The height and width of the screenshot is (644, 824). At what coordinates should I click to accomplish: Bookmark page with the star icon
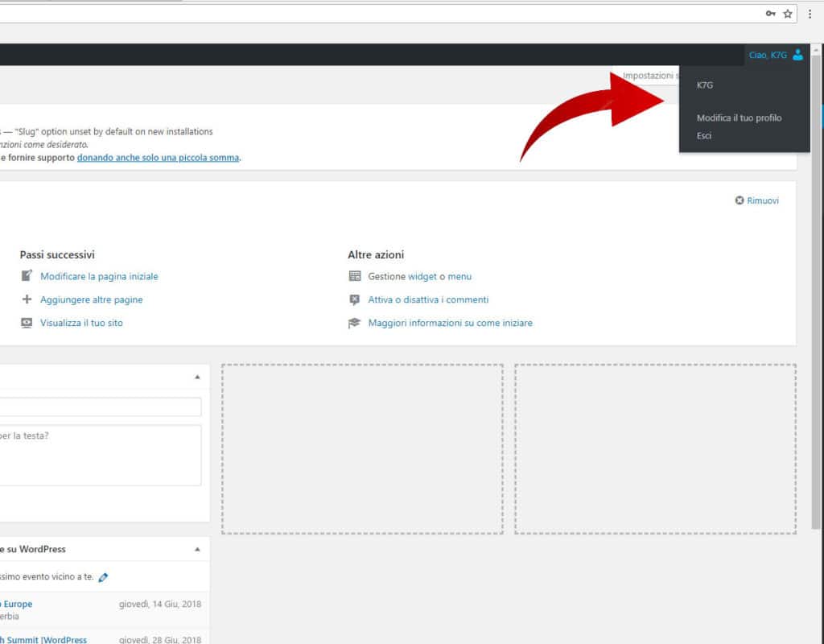pyautogui.click(x=788, y=14)
